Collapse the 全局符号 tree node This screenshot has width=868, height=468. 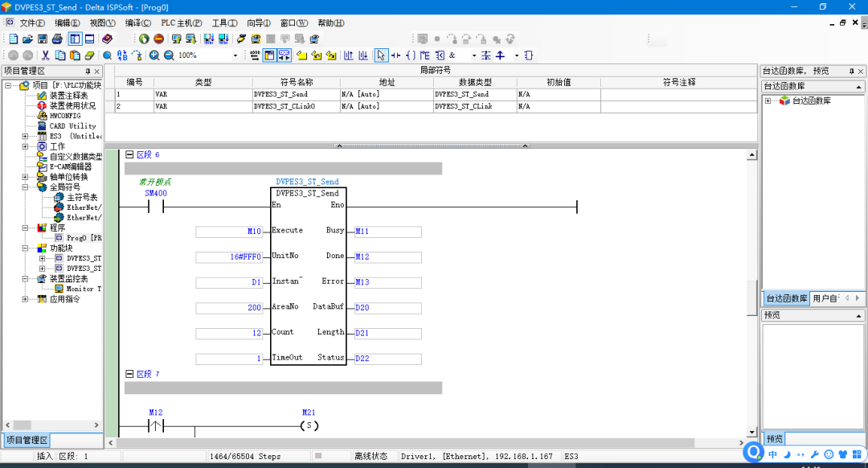coord(25,187)
